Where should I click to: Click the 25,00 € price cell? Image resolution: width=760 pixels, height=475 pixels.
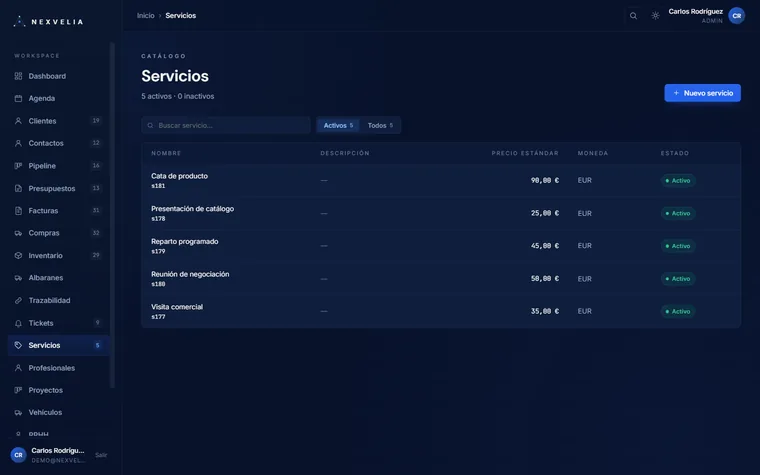(545, 213)
